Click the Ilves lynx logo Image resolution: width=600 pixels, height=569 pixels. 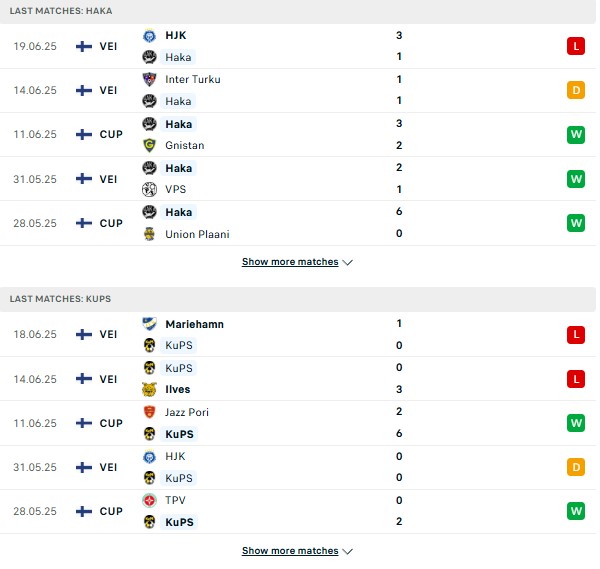pos(149,390)
